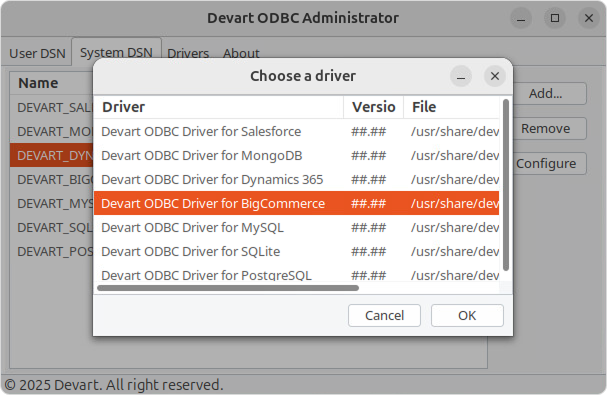Maximize the Devart ODBC Administrator window
607x395 pixels.
555,18
